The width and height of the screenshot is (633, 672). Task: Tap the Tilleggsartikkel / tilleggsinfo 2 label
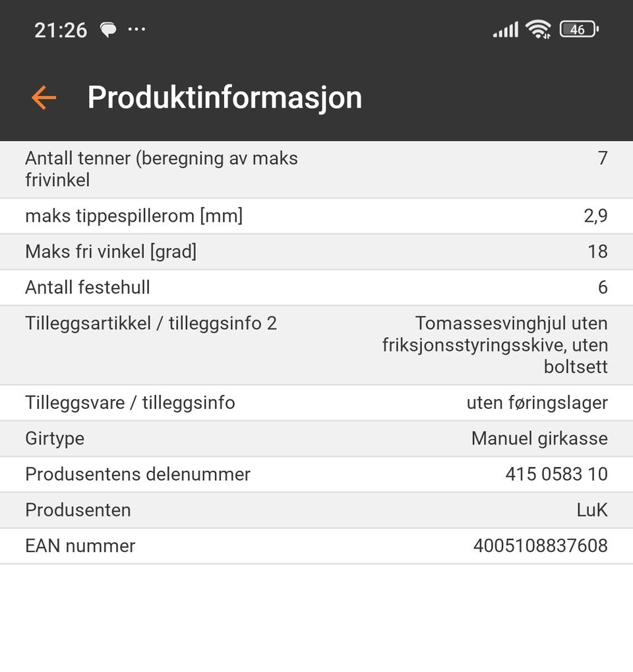pyautogui.click(x=151, y=324)
